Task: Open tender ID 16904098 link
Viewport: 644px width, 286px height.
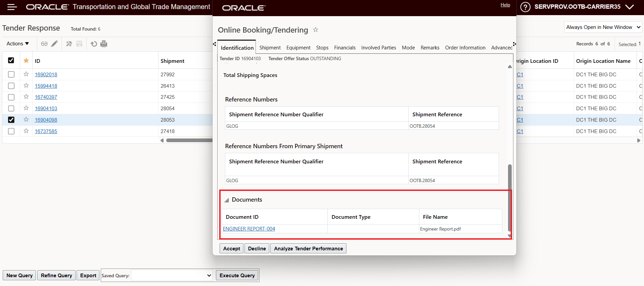Action: point(46,120)
